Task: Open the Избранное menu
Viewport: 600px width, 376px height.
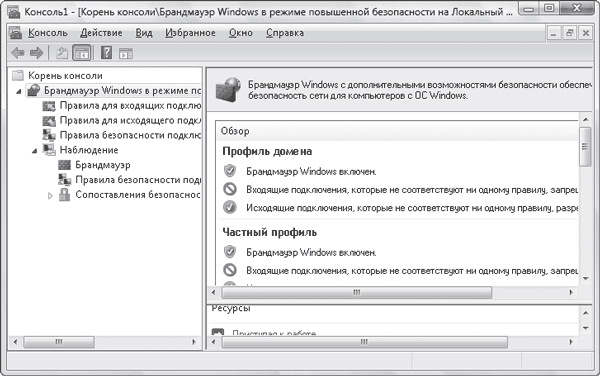Action: (190, 33)
